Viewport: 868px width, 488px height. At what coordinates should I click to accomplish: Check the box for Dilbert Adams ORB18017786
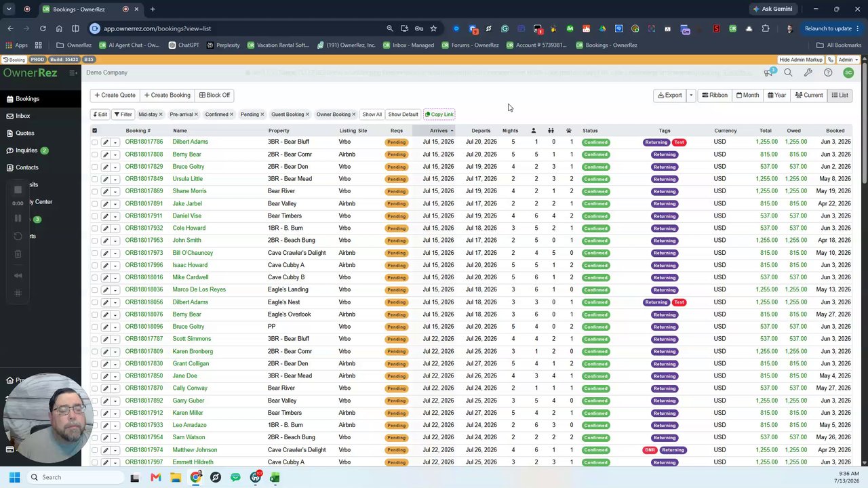(95, 142)
